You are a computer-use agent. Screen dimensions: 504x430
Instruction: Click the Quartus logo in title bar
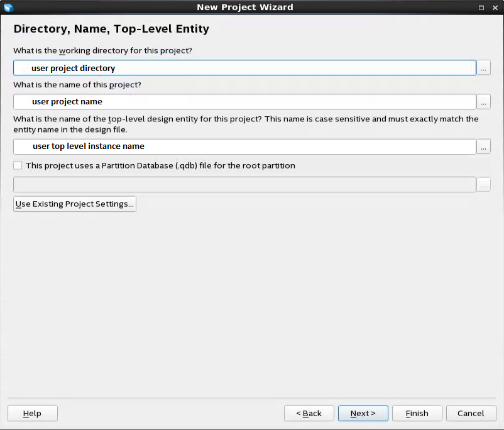pyautogui.click(x=9, y=7)
